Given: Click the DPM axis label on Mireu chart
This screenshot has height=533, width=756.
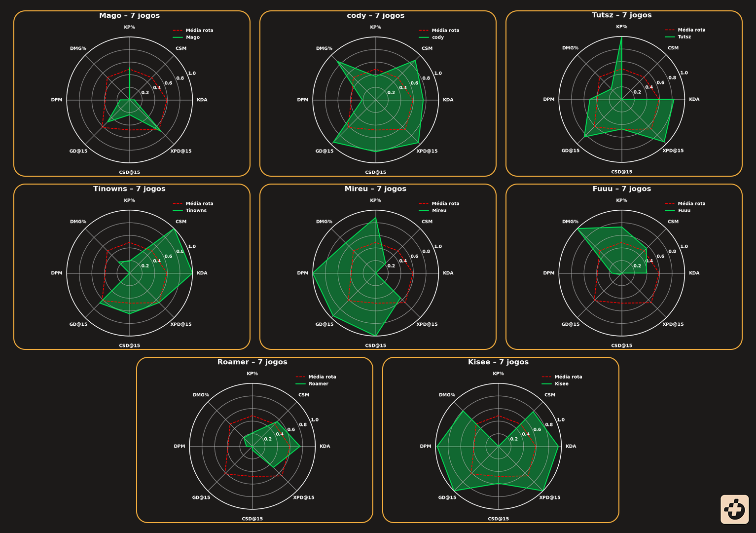Looking at the screenshot, I should (x=303, y=273).
